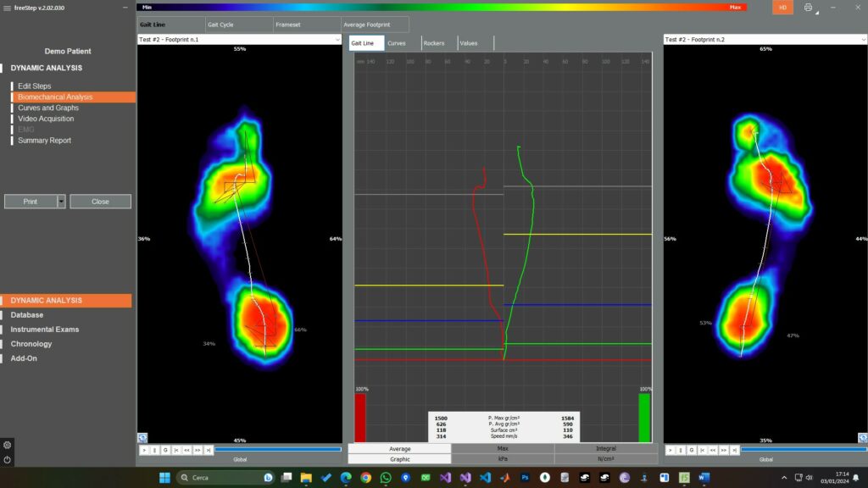Click the blue camera icon below the left footprint
The height and width of the screenshot is (488, 868).
click(x=142, y=437)
